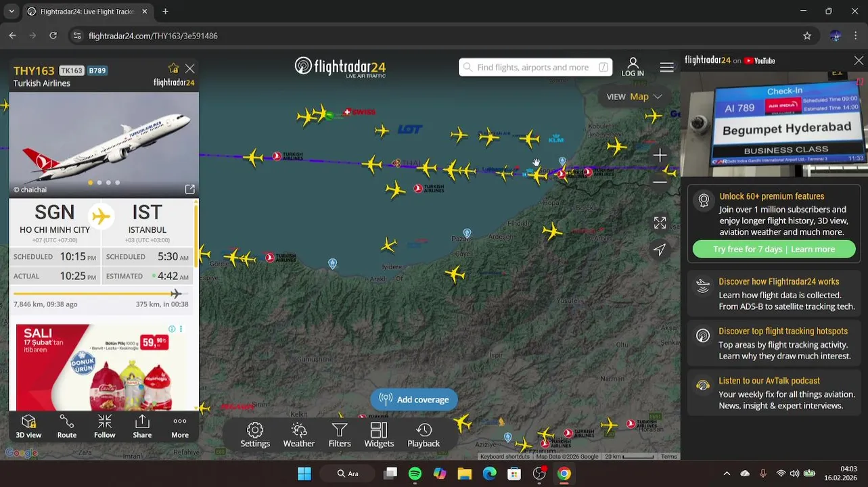Open File Explorer from taskbar

(x=464, y=473)
